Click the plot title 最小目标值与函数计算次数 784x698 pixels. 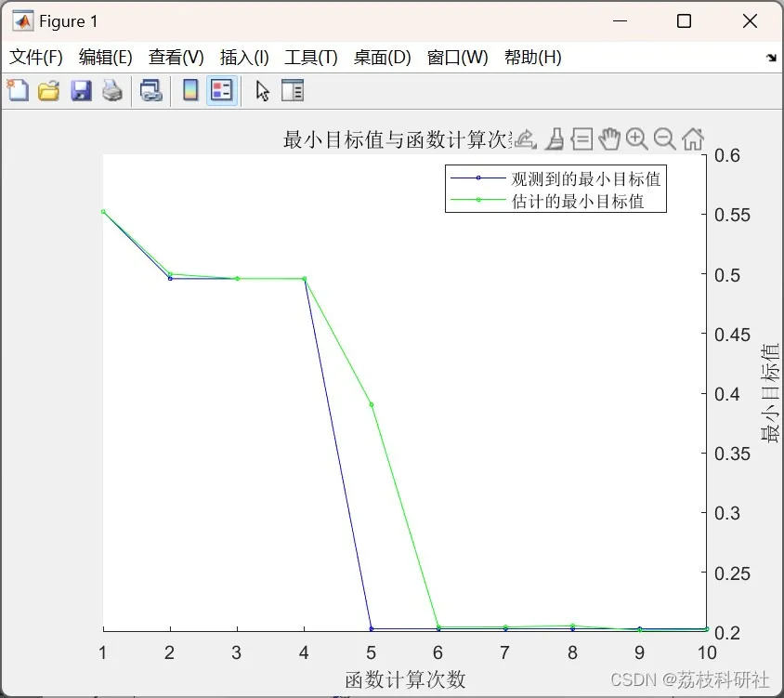398,139
